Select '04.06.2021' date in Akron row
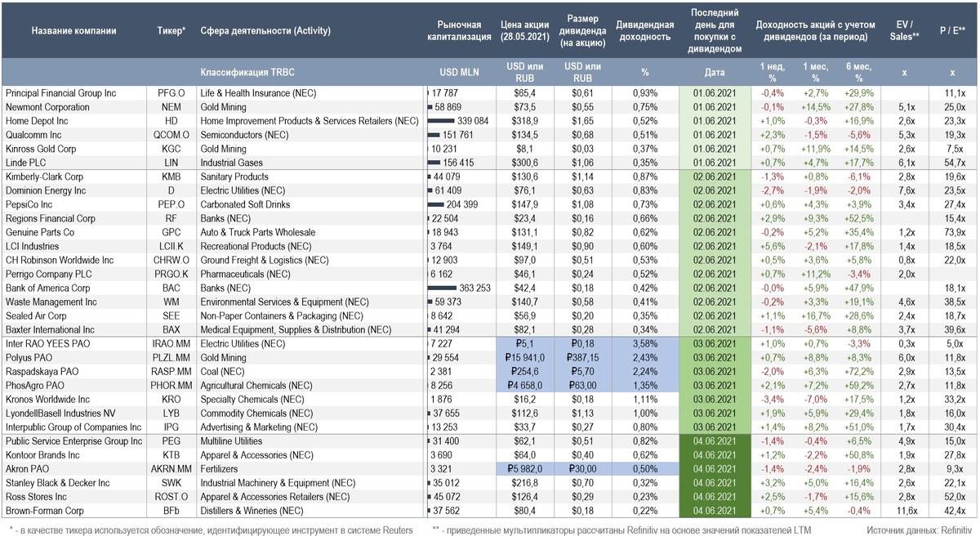The image size is (980, 541). pyautogui.click(x=714, y=469)
